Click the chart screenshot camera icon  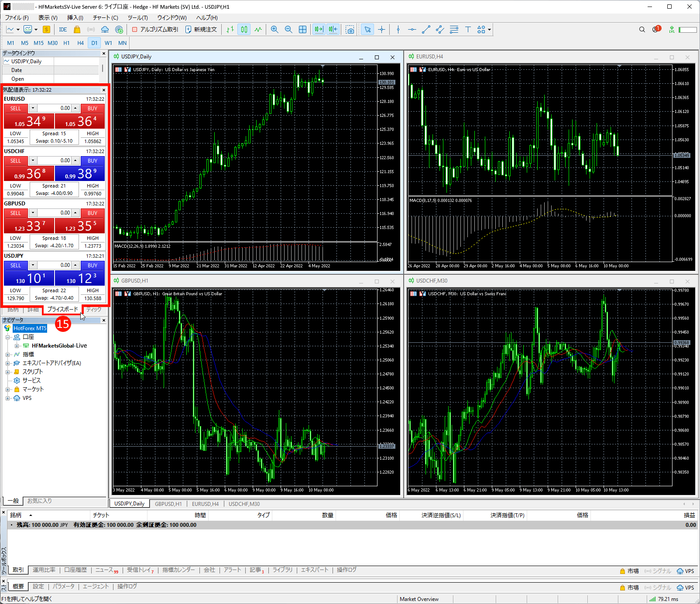click(350, 30)
